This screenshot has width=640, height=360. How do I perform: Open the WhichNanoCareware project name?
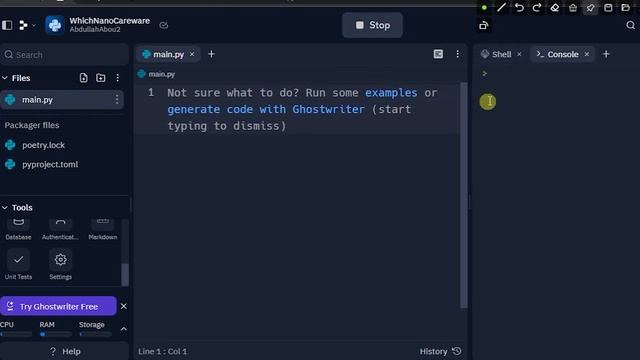coord(109,20)
